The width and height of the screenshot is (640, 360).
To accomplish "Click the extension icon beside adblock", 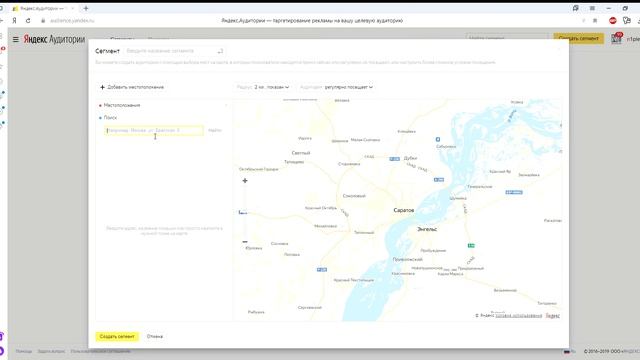I will pyautogui.click(x=627, y=20).
